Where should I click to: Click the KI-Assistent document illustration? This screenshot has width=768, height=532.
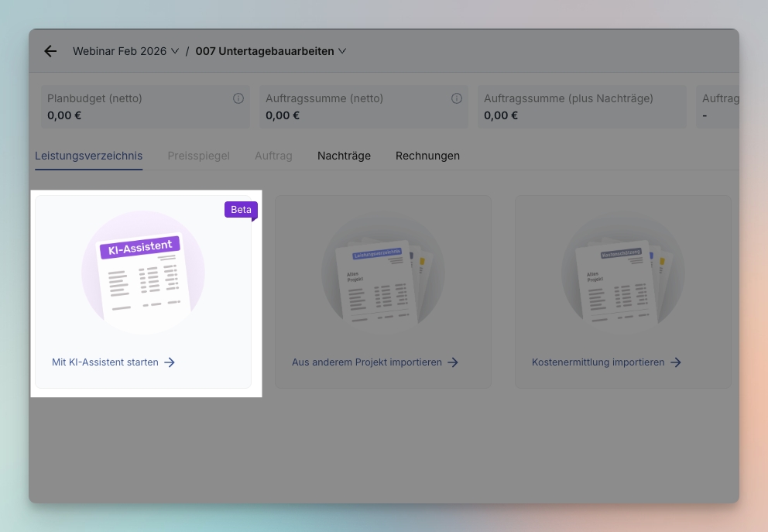pyautogui.click(x=143, y=273)
